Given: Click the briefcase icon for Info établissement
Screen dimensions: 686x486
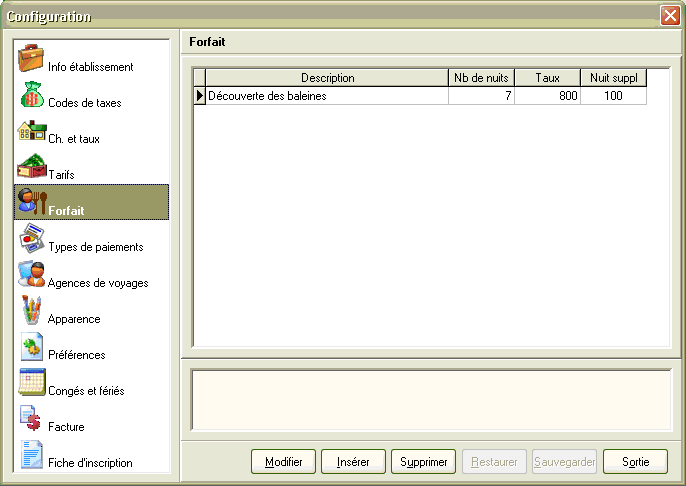Looking at the screenshot, I should [31, 58].
